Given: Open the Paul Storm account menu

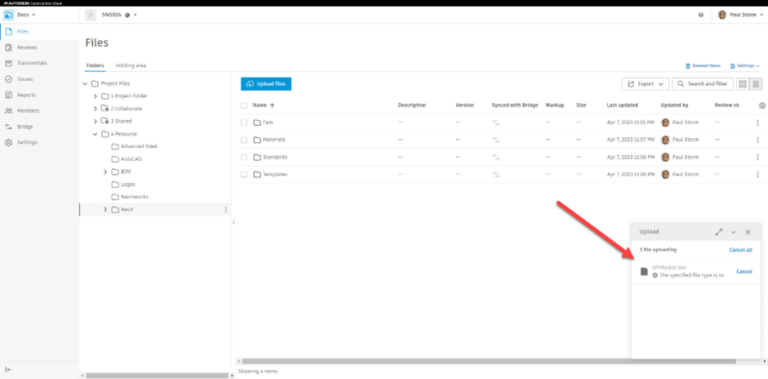Looking at the screenshot, I should click(741, 15).
